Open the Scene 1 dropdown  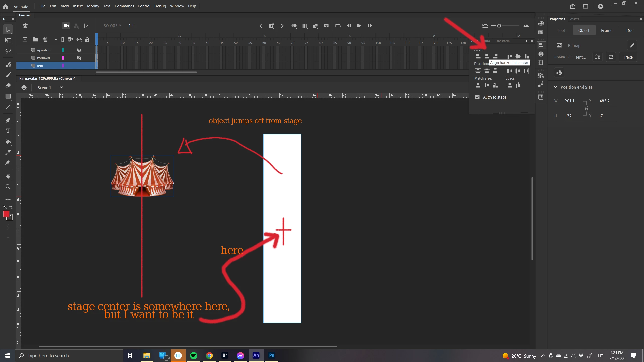tap(61, 87)
